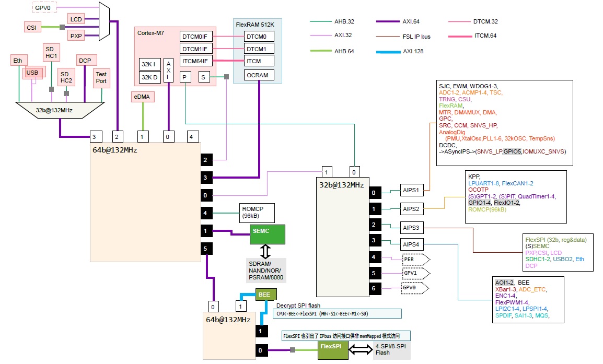Screen dimensions: 603x364
Task: Click the AHB.64 legend entry
Action: pyautogui.click(x=332, y=51)
